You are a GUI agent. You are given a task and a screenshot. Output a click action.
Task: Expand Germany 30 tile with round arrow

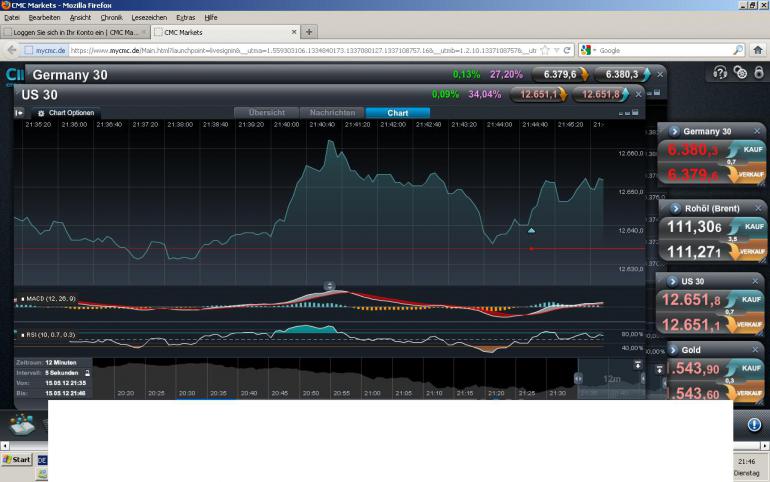click(674, 131)
